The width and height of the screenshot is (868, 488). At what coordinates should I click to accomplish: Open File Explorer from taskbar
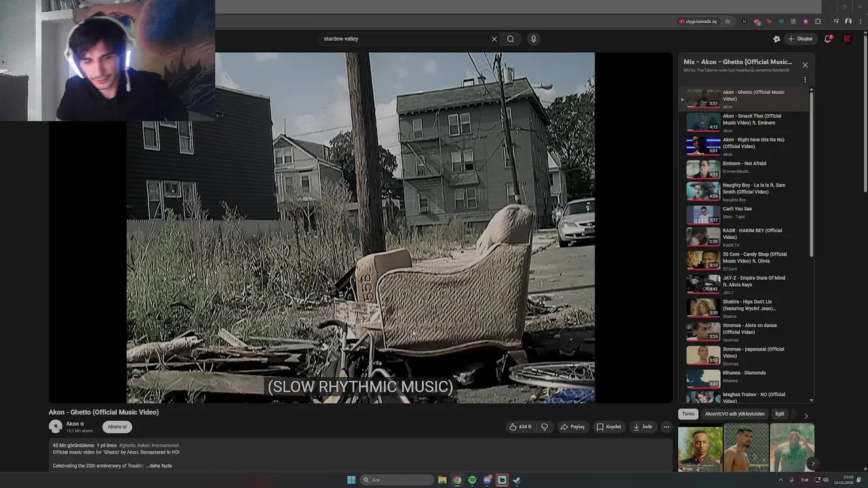(x=442, y=480)
